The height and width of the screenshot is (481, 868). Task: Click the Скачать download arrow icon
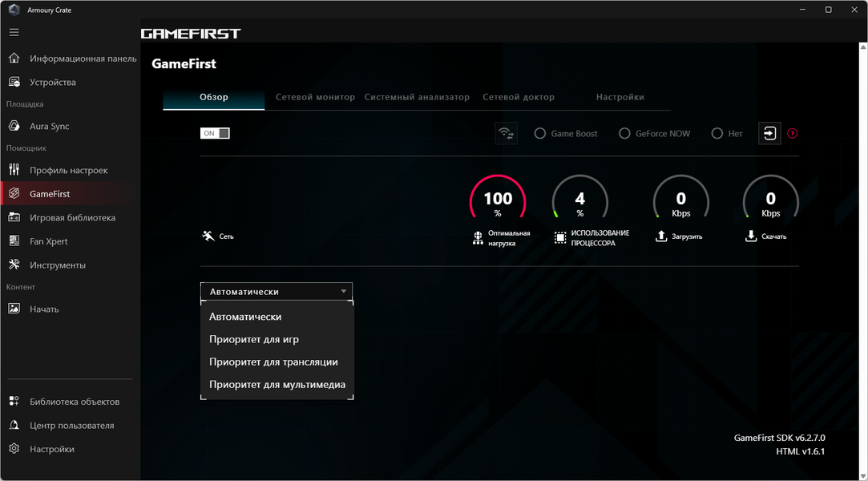point(751,236)
